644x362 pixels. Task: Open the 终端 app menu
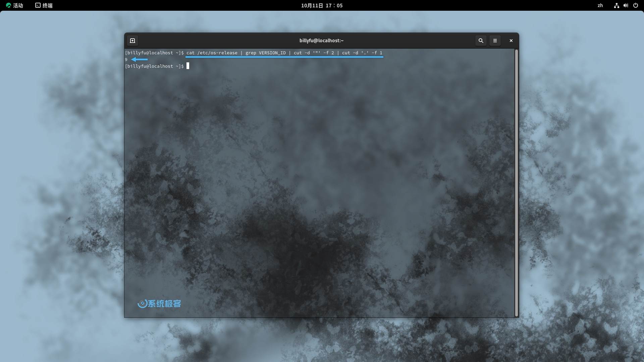[x=44, y=5]
